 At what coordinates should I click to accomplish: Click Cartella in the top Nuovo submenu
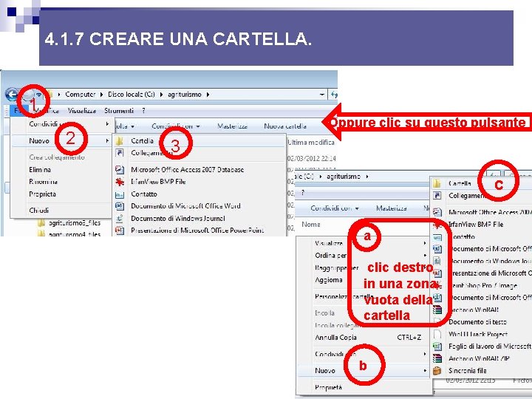tap(142, 140)
